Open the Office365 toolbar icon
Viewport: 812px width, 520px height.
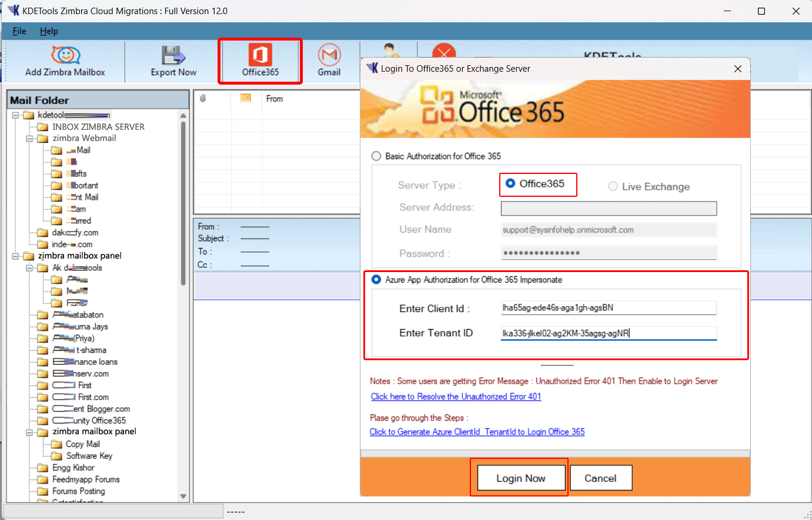[x=260, y=56]
